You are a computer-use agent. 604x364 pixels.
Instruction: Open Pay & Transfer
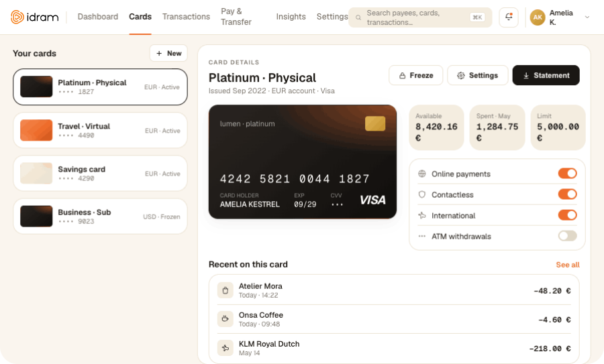[236, 17]
